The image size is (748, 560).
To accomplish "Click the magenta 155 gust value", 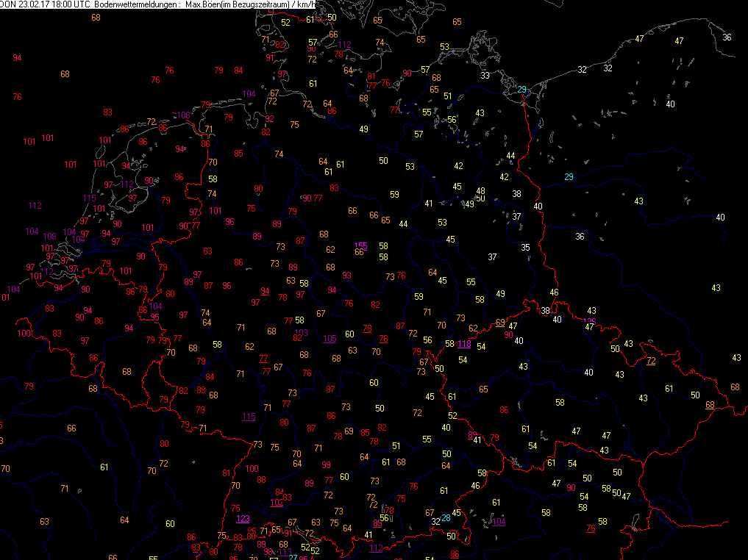I will 361,245.
